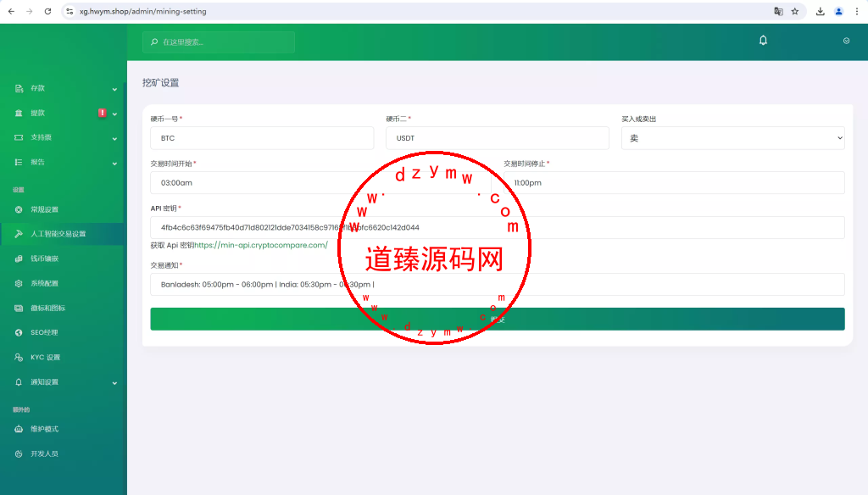This screenshot has width=868, height=495.
Task: Expand the 存款 menu chevron
Action: click(114, 89)
